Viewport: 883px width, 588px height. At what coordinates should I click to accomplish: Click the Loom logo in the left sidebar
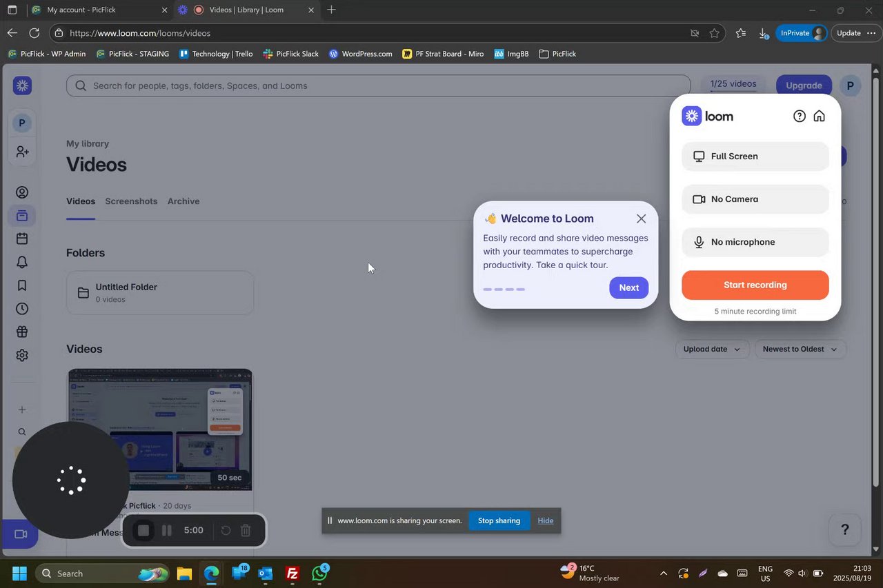tap(22, 85)
